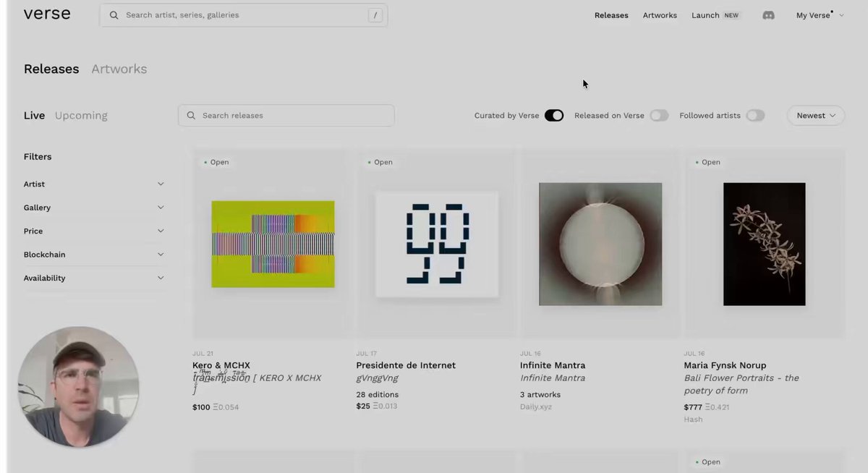Enable the Released on Verse switch
Image resolution: width=868 pixels, height=473 pixels.
(659, 116)
